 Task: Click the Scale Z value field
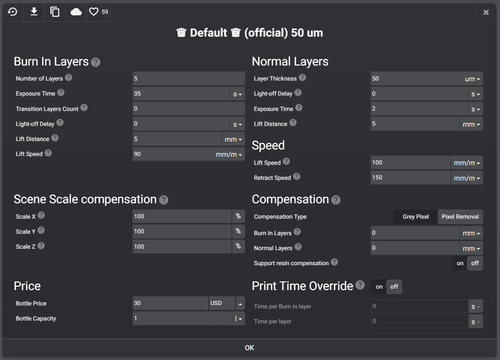pyautogui.click(x=182, y=247)
